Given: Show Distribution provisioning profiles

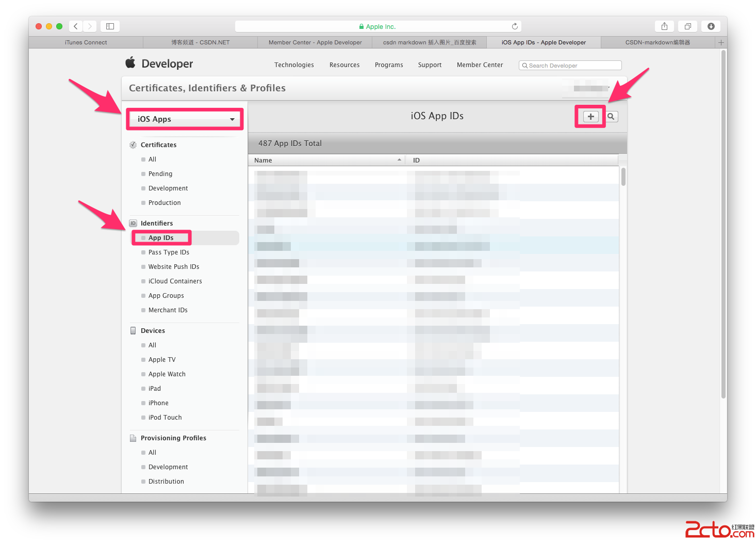Looking at the screenshot, I should point(166,482).
